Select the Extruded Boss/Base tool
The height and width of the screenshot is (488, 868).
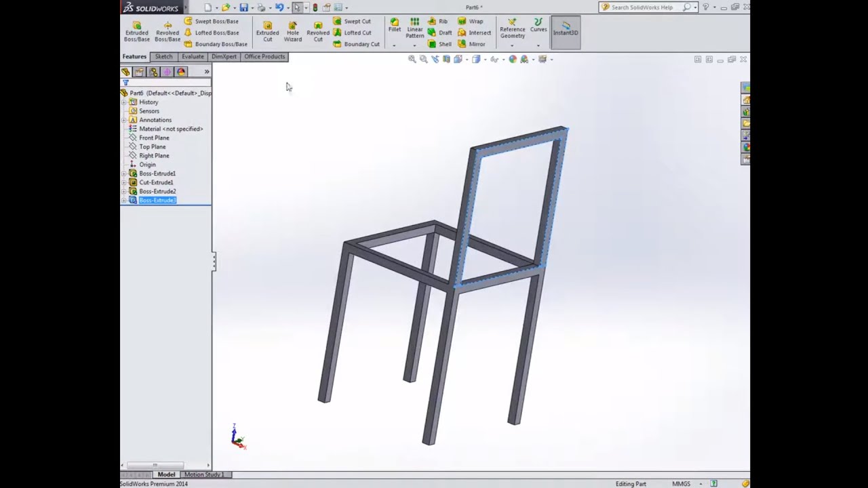[136, 32]
